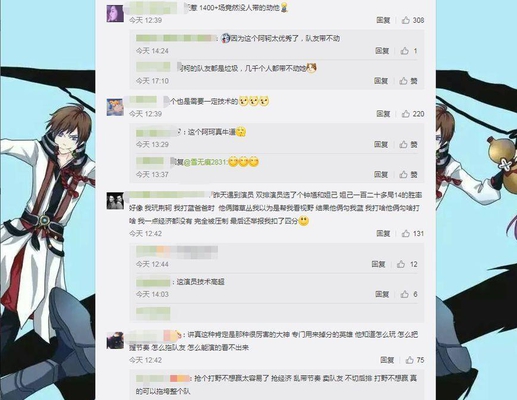Reply to the 12:39 comment with 220 likes
Viewport: 517px width, 400px height.
click(x=383, y=114)
